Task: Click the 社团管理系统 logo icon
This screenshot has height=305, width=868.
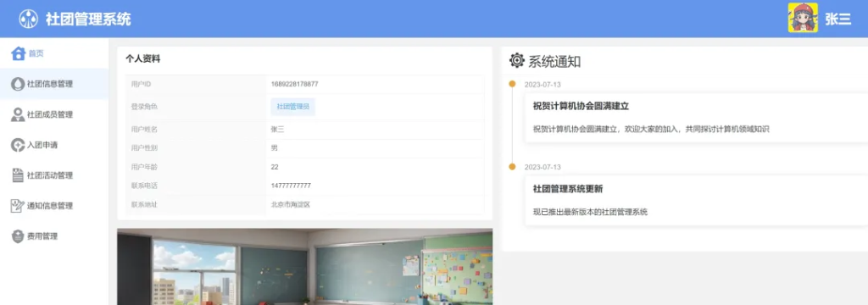Action: (x=28, y=19)
